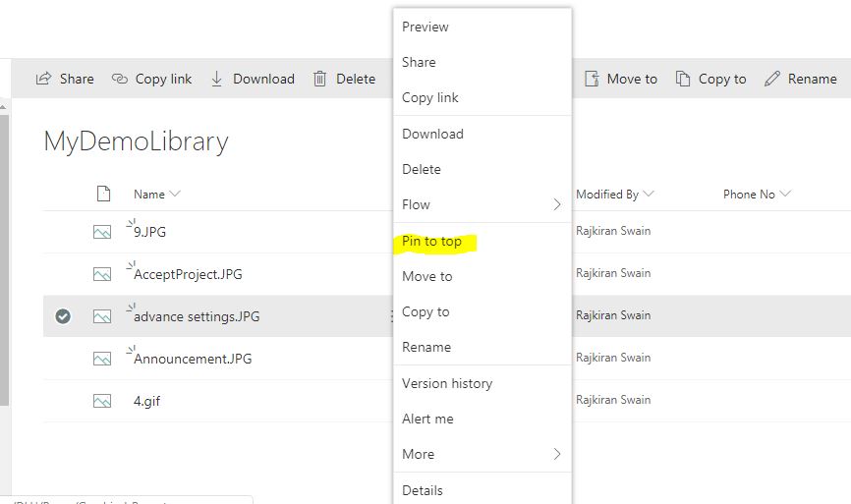
Task: Open the Phone No column dropdown
Action: pyautogui.click(x=785, y=194)
